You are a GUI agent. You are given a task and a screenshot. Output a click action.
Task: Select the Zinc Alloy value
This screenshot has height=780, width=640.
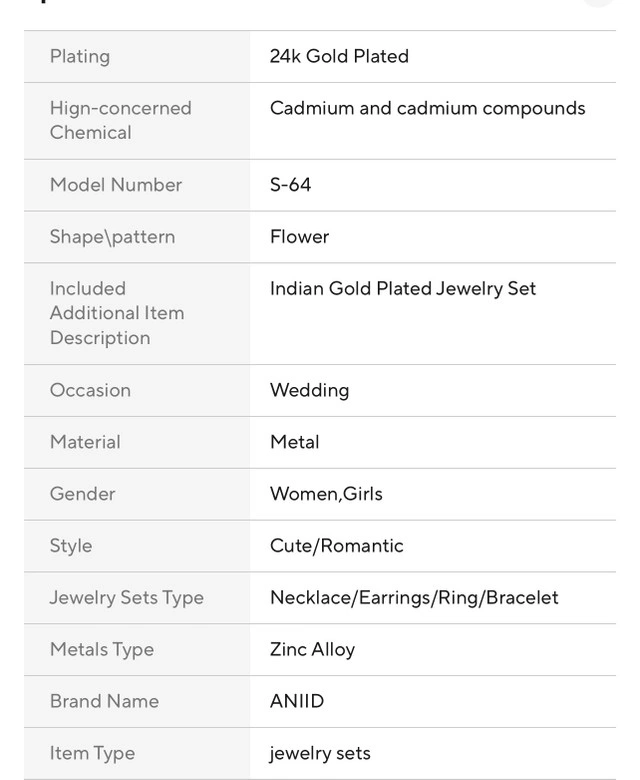[312, 650]
